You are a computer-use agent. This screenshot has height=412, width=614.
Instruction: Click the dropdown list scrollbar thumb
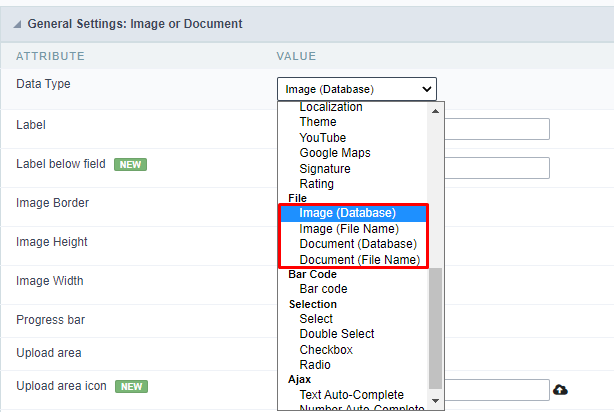pos(435,328)
